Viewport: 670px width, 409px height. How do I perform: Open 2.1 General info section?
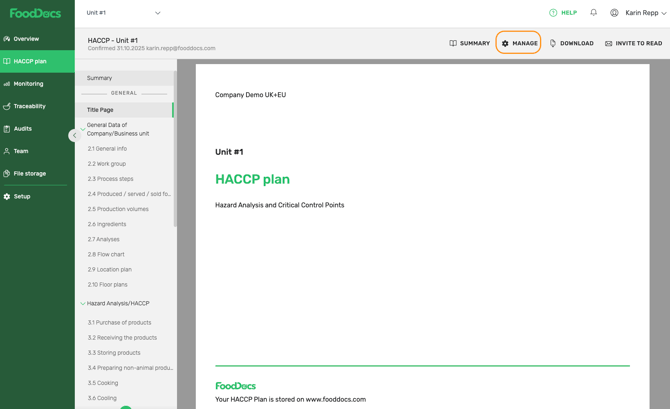tap(107, 149)
